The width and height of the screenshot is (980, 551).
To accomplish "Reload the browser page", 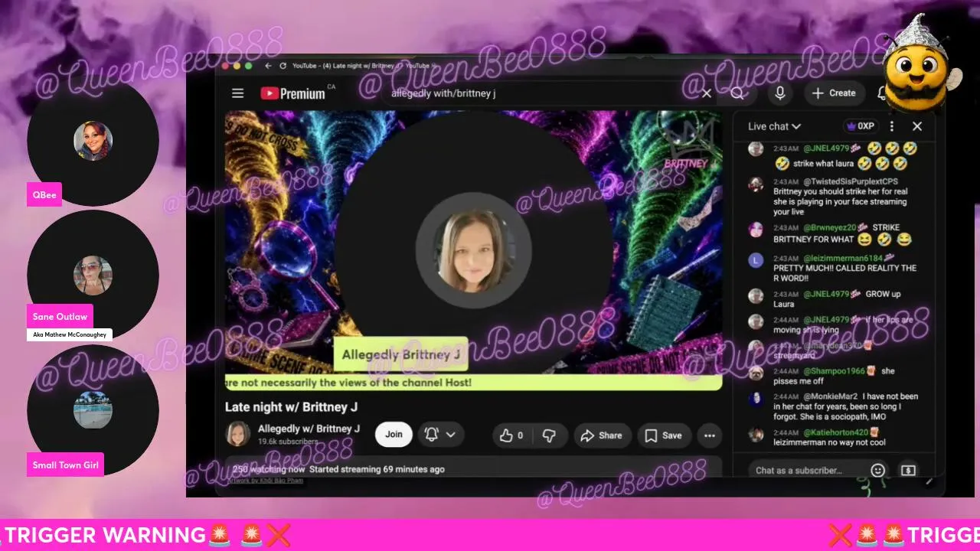I will (x=283, y=66).
